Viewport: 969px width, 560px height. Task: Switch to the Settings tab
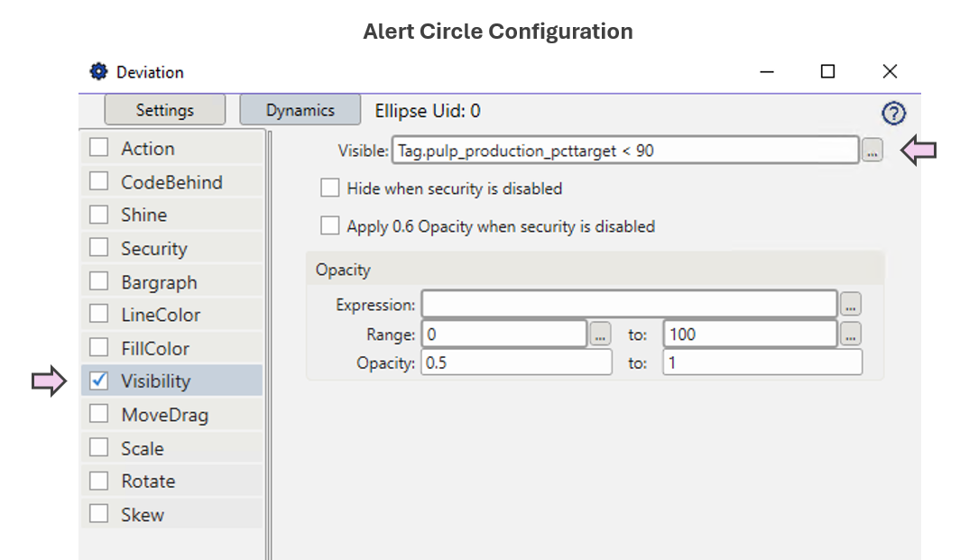pos(165,110)
